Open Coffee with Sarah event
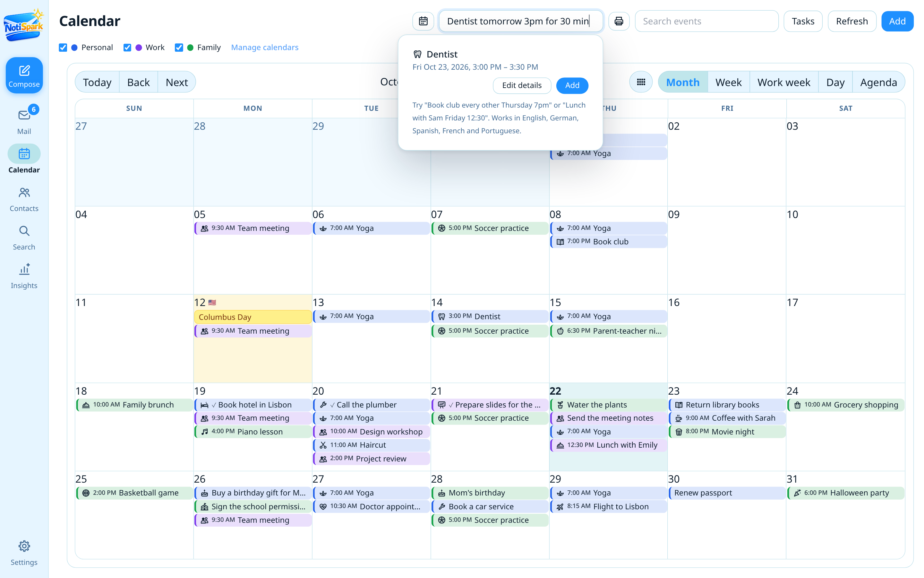Viewport: 924px width, 578px height. (x=727, y=418)
